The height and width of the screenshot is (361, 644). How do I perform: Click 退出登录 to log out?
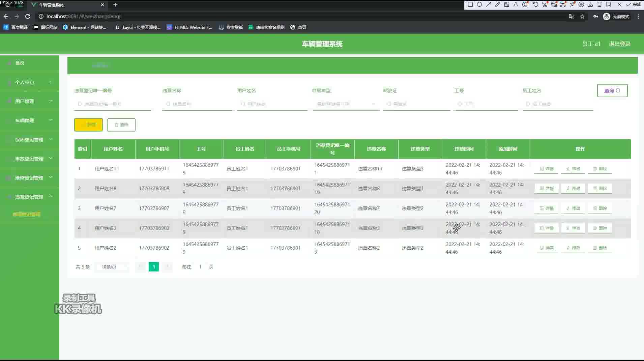(x=619, y=44)
